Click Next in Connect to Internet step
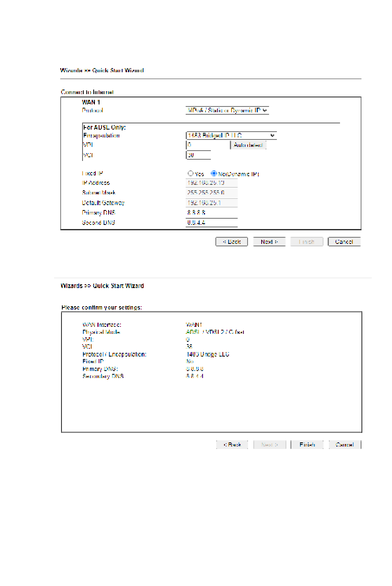Screen dimensions: 392x586 point(269,242)
